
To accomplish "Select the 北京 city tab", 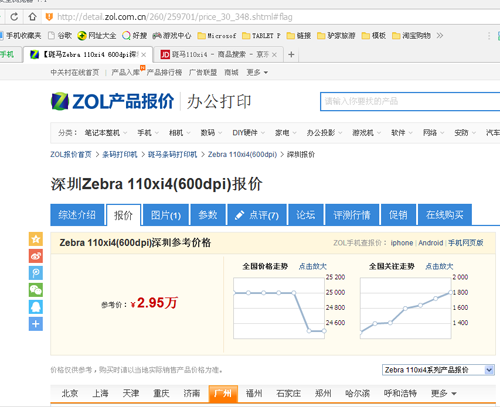I will (70, 393).
